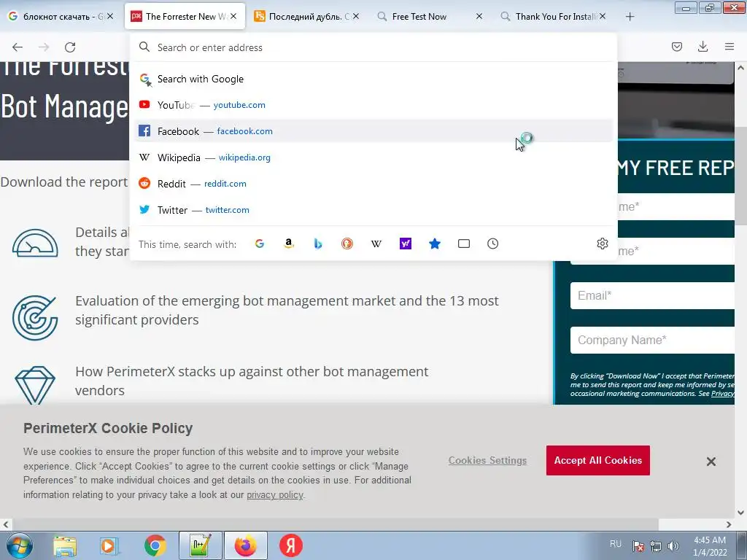Close the Forrester New Wave tab

coord(233,16)
